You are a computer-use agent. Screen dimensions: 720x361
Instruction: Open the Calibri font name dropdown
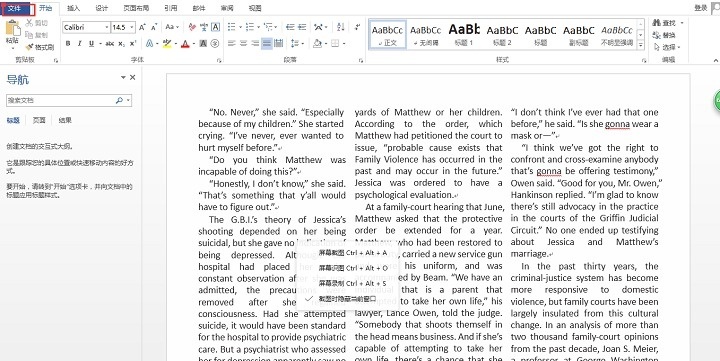[107, 28]
